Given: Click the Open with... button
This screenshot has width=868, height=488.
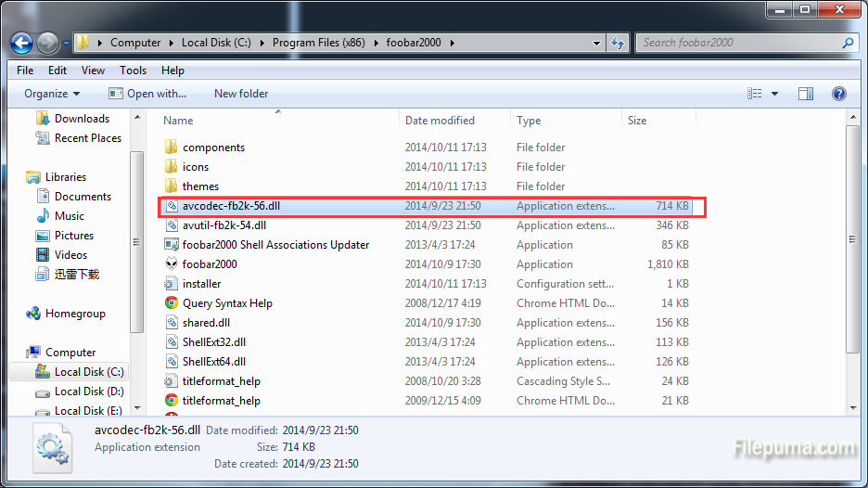Looking at the screenshot, I should pos(147,94).
